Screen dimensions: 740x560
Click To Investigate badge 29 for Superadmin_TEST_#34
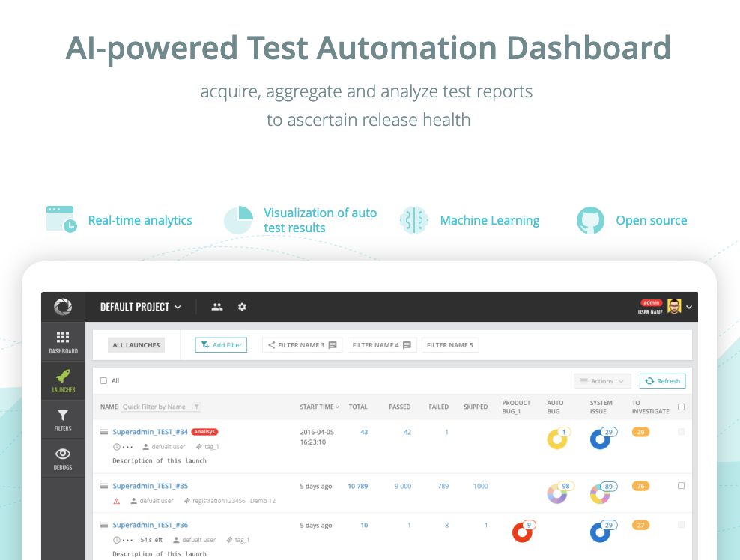pos(640,432)
